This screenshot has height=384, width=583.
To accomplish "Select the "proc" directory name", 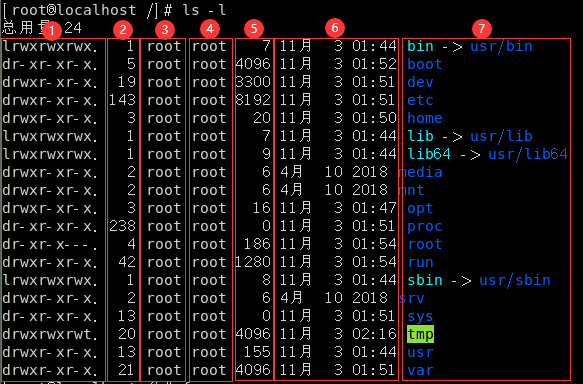I will (425, 226).
